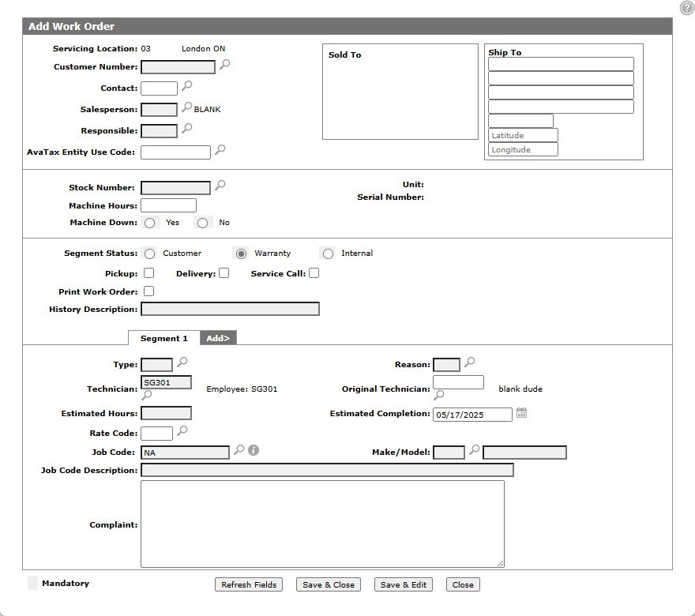The height and width of the screenshot is (616, 695).
Task: Click the Ship To Longitude field
Action: tap(523, 149)
